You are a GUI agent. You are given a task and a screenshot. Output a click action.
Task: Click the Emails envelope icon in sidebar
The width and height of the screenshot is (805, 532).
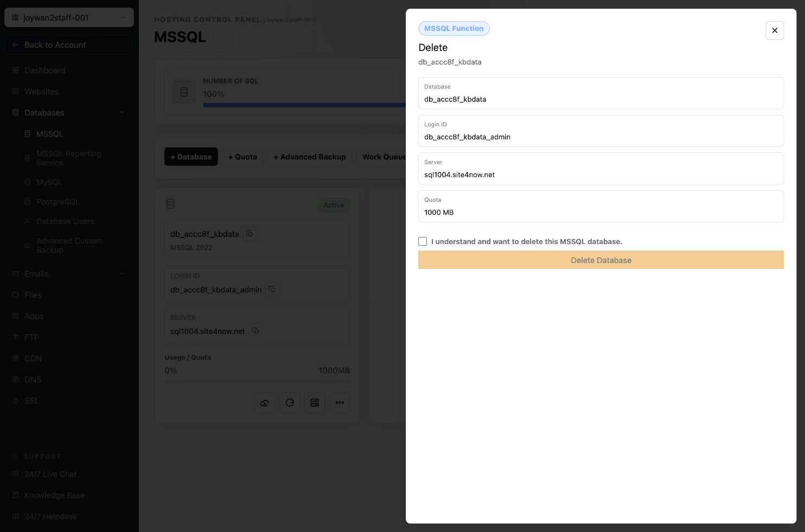point(15,274)
